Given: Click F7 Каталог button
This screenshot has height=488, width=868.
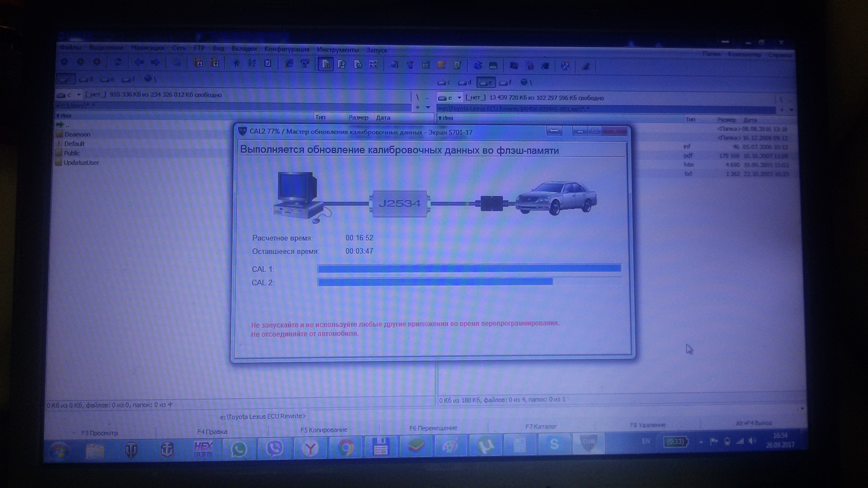Looking at the screenshot, I should click(x=541, y=427).
